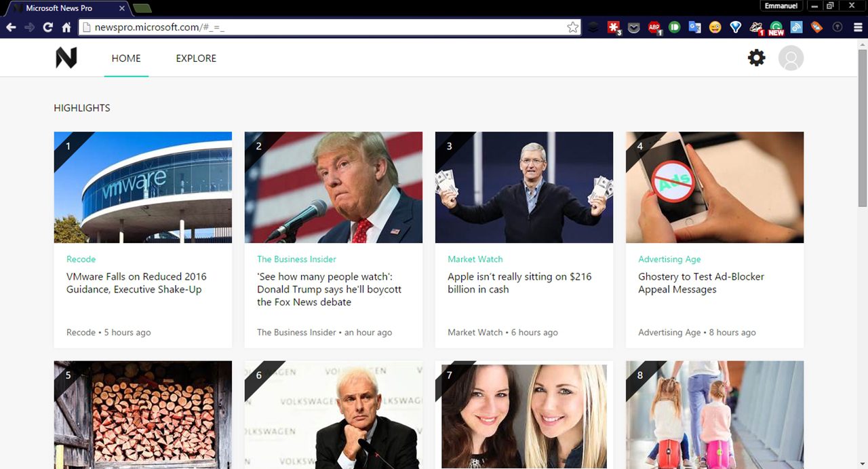Open the Volkswagen executive thumbnail
Screen dimensions: 868x469
point(334,415)
